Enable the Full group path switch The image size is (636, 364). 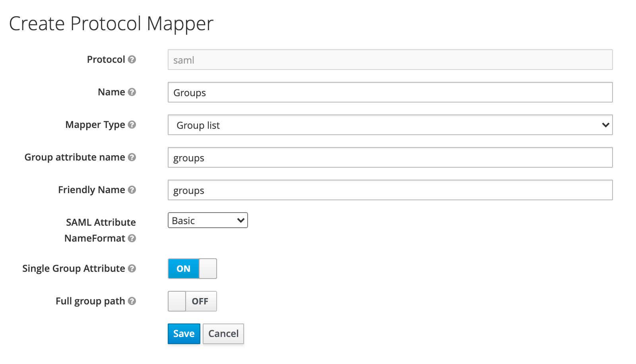click(x=192, y=301)
